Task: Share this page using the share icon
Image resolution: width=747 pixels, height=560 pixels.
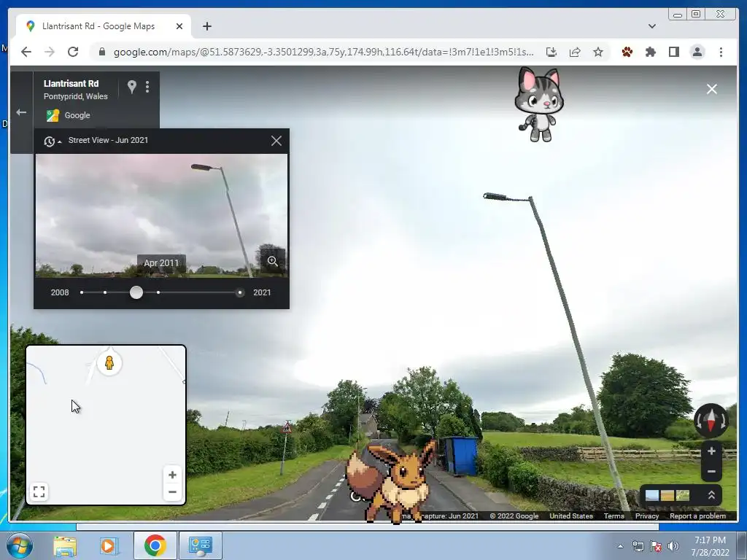Action: (575, 52)
